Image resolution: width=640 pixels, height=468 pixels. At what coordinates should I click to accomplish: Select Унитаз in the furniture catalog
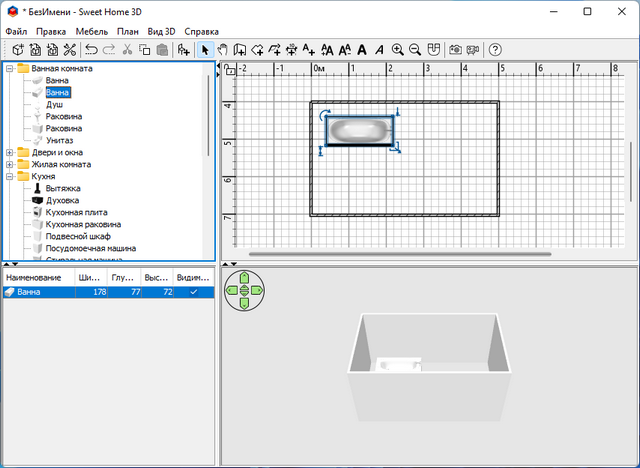pos(60,141)
